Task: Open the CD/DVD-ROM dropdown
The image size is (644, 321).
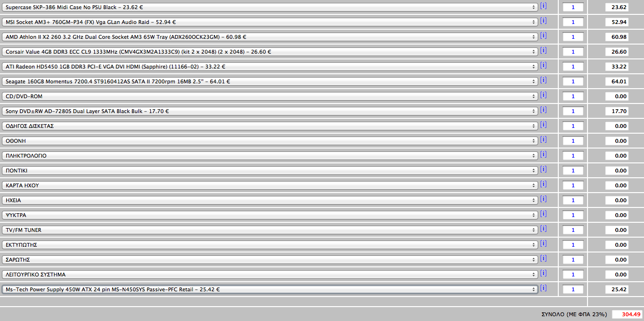Action: pos(270,96)
